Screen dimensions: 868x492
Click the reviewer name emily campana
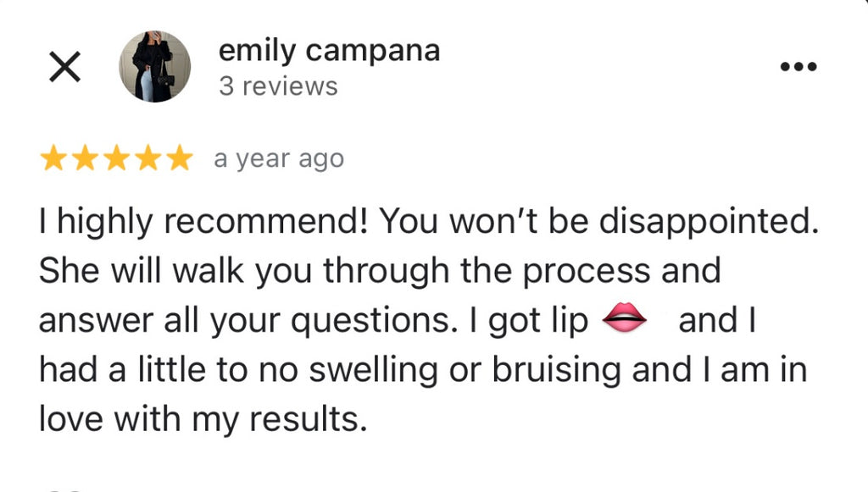coord(330,51)
